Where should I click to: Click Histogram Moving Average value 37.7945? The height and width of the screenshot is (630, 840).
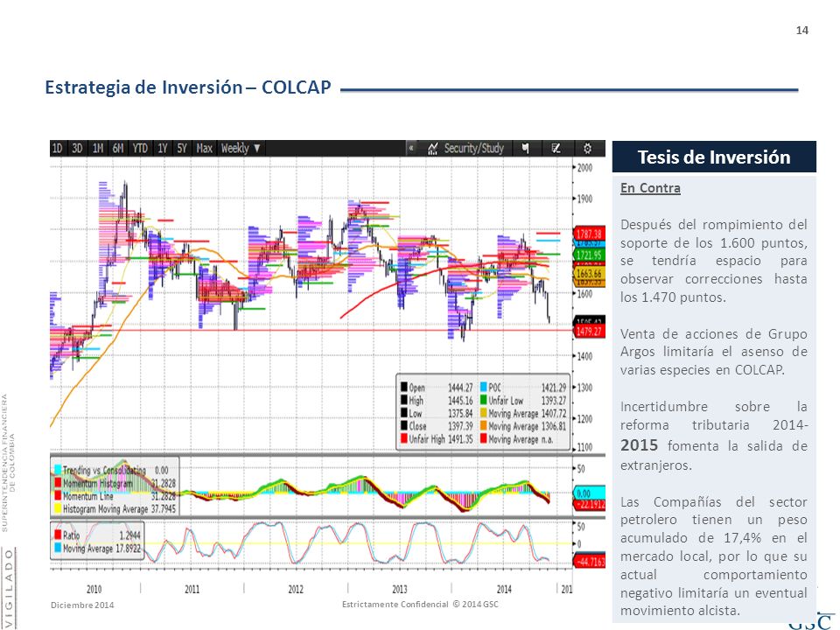pos(163,508)
